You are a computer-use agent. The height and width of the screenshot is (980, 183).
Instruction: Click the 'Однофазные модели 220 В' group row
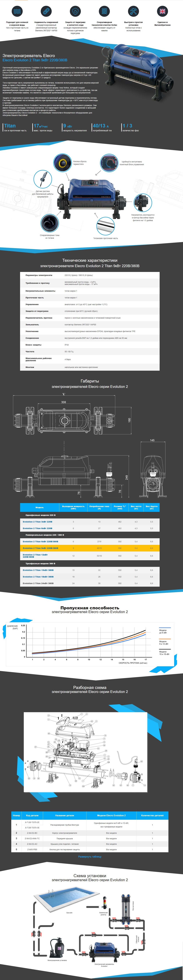90,515
